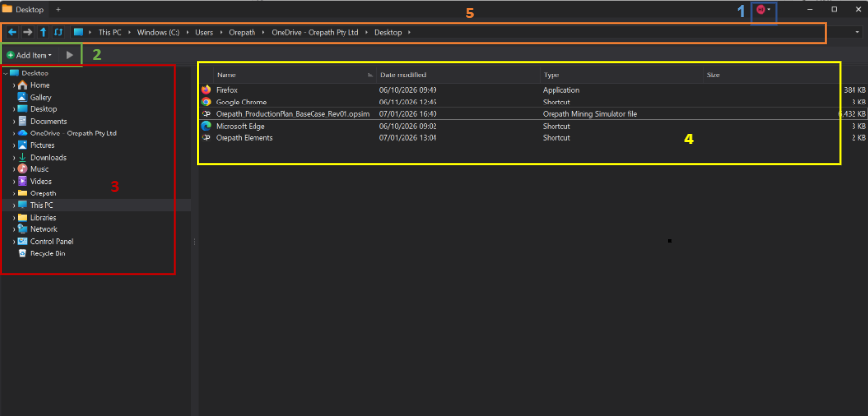Viewport: 868px width, 416px height.
Task: Click the yellow Orepath folder icon in the tree
Action: click(22, 193)
